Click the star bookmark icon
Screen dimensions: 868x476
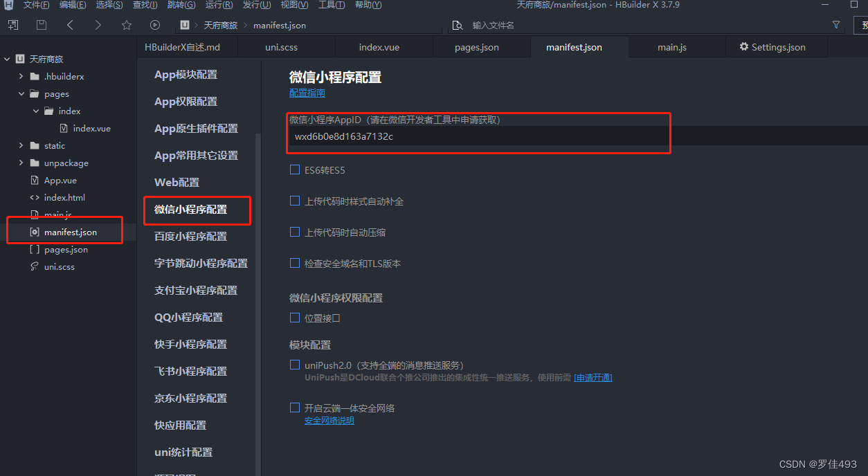pyautogui.click(x=127, y=25)
